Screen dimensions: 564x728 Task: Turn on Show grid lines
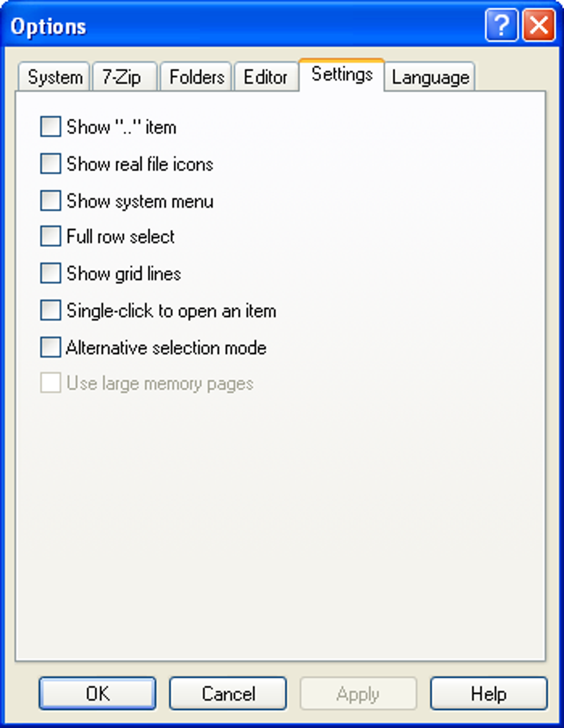(50, 274)
